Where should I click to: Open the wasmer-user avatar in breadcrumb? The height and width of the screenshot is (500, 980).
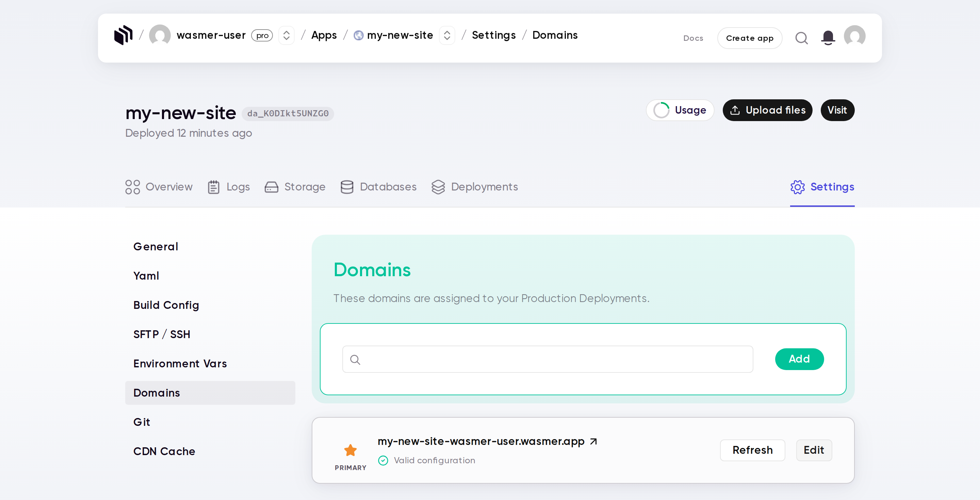(x=160, y=35)
